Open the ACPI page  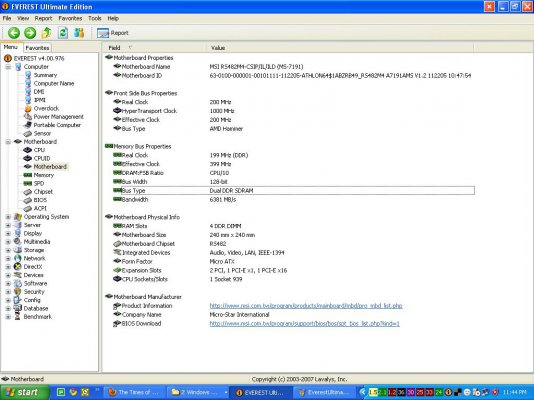[x=40, y=208]
